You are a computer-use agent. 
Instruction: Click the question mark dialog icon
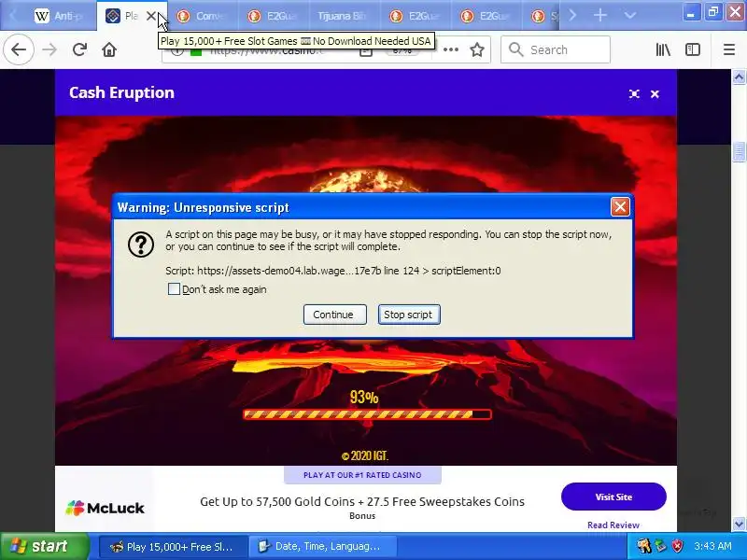141,245
